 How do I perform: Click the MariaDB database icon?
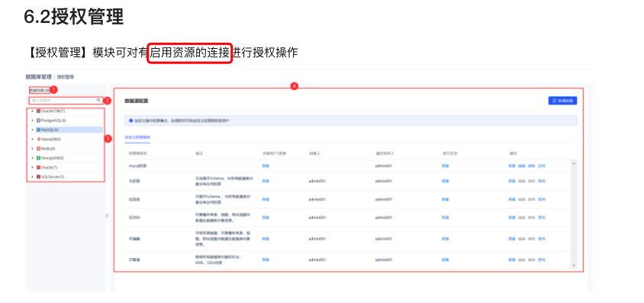(39, 139)
